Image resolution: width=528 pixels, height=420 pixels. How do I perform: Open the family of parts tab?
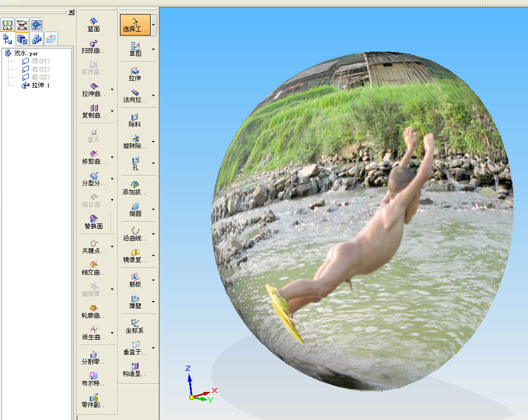pos(36,39)
